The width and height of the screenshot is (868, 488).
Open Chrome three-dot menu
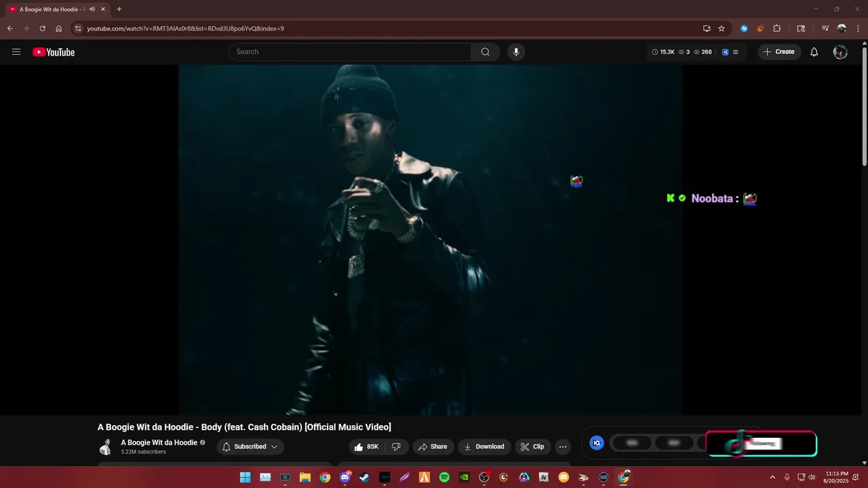[x=858, y=28]
